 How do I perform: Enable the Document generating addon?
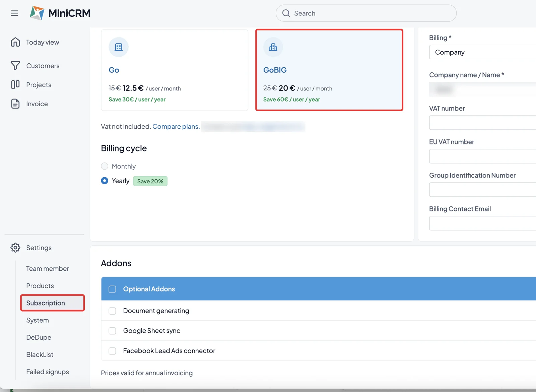pos(112,311)
